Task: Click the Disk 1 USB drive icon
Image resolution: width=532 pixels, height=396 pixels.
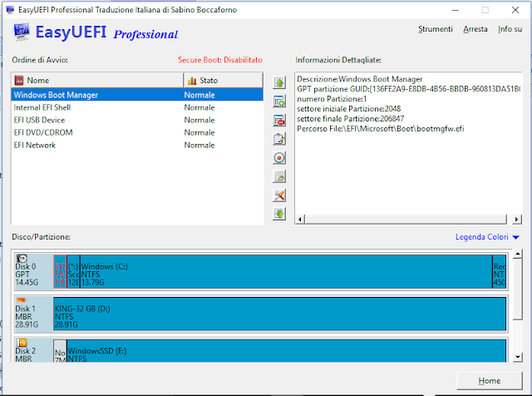Action: coord(21,299)
